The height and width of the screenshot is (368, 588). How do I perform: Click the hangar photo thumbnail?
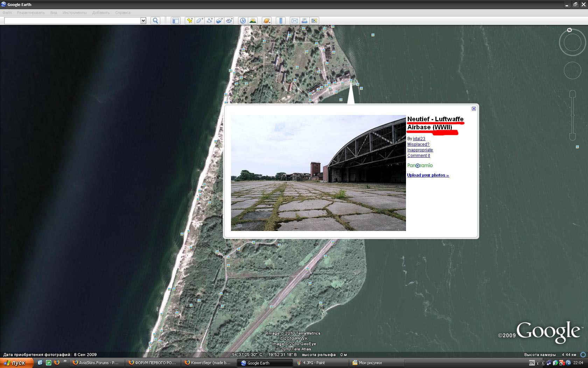pos(318,173)
